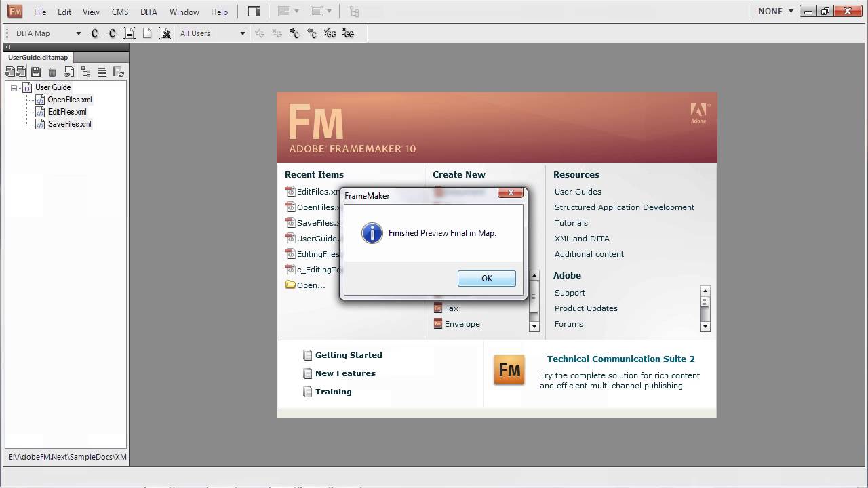Screen dimensions: 868x488
Task: Collapse the User Guide tree node
Action: (14, 88)
